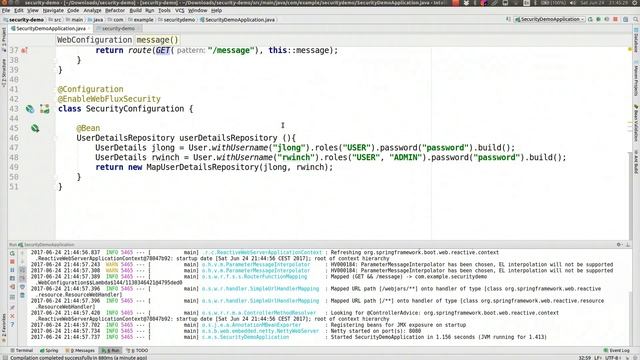Click securitydemo breadcrumb folder
Screen dimensions: 640x360
(177, 20)
